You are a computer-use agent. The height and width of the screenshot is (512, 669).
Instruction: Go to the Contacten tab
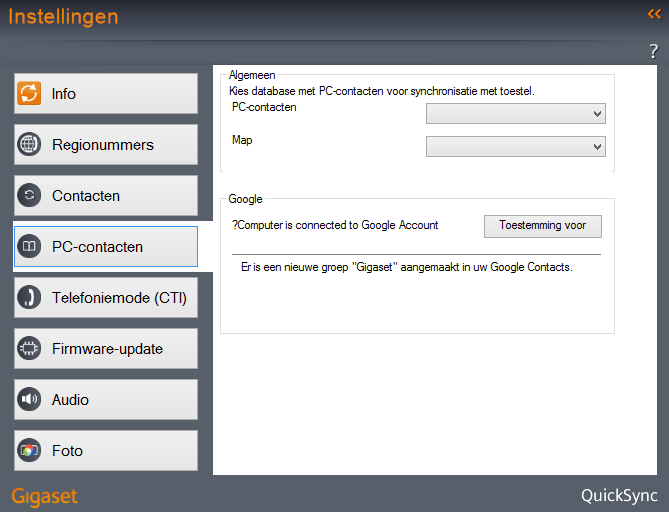tap(106, 195)
